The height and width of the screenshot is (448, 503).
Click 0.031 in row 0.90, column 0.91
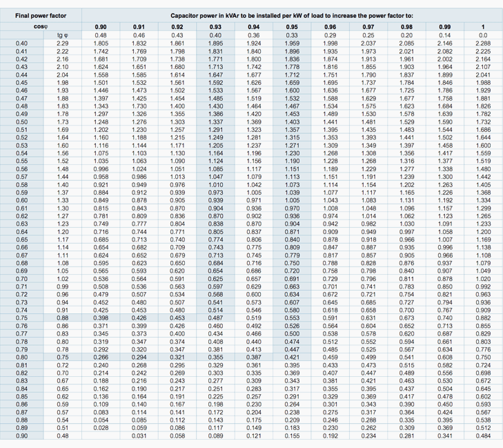pos(139,436)
